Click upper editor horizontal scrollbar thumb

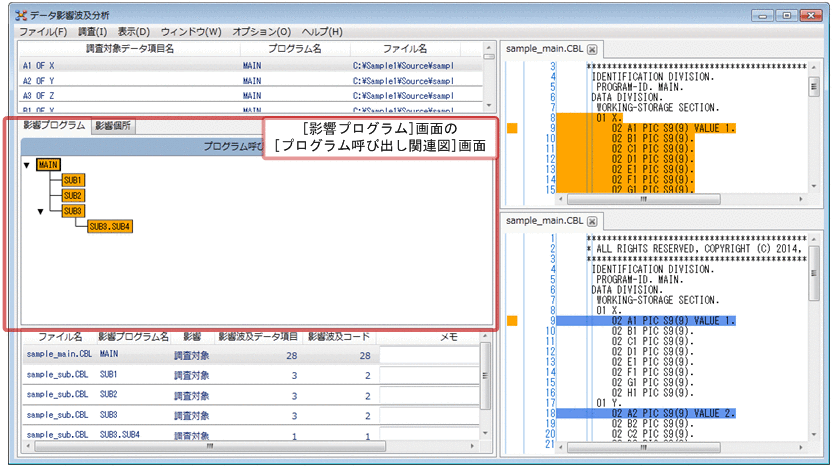[x=643, y=199]
